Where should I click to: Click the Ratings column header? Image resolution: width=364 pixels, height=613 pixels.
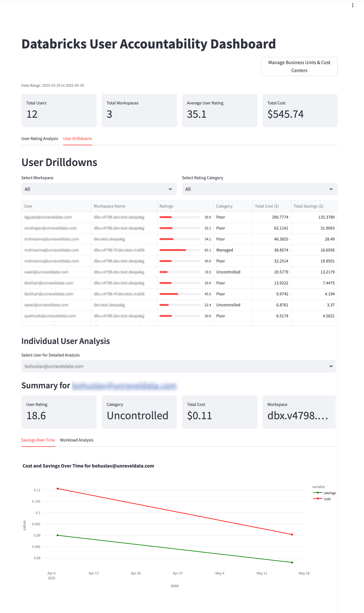[166, 206]
